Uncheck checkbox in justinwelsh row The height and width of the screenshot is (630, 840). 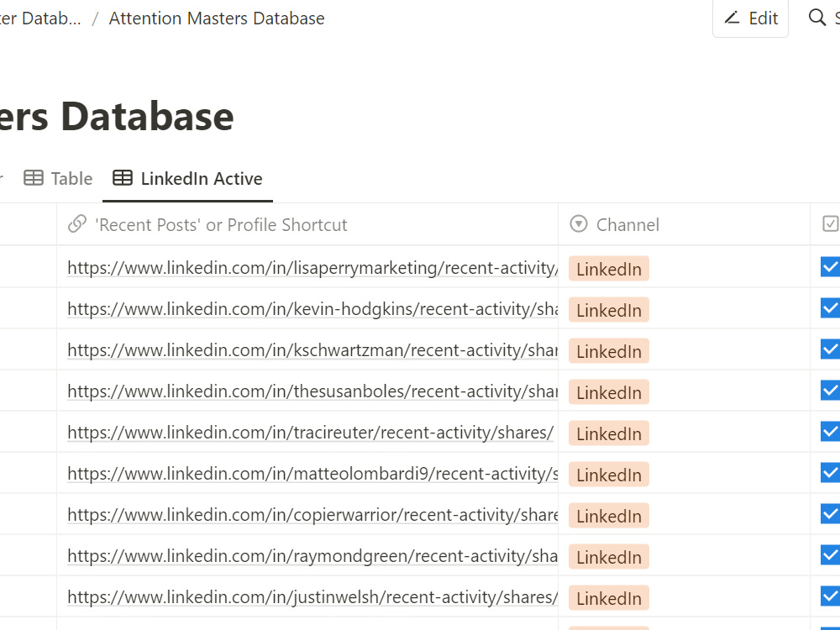click(x=831, y=596)
